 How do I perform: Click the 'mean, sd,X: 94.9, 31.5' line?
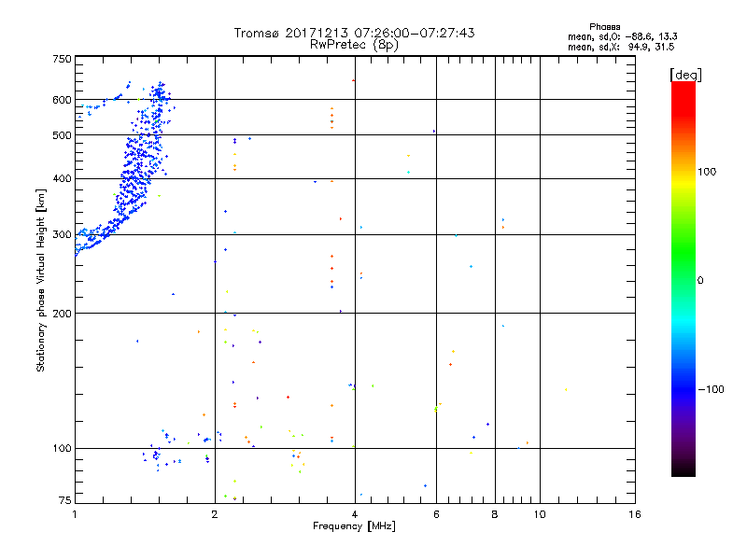click(x=621, y=47)
